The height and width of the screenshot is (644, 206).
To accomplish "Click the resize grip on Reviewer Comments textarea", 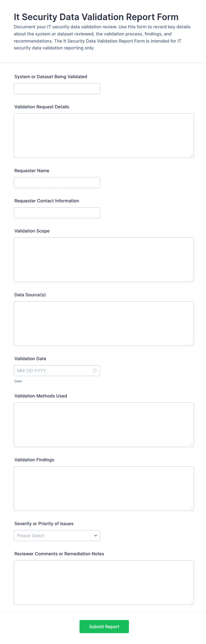I will coord(192,602).
